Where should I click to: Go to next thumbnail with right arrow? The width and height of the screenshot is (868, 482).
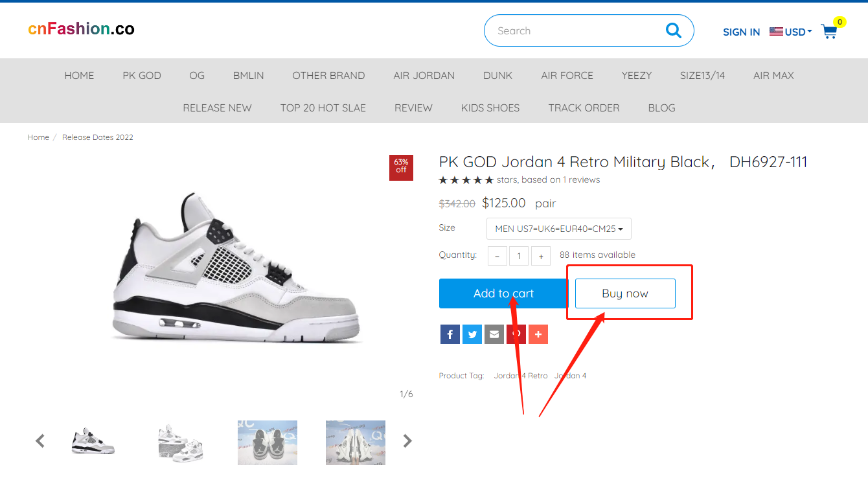(407, 441)
